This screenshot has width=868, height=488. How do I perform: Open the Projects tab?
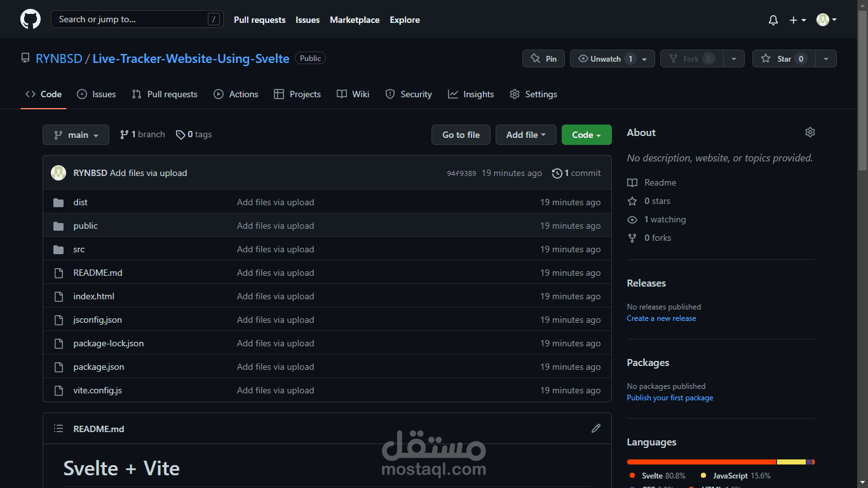coord(297,94)
